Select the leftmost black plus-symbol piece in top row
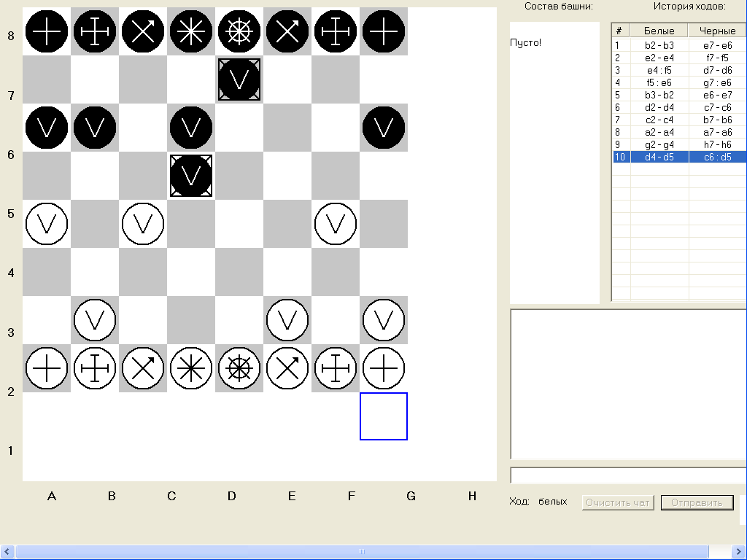The width and height of the screenshot is (747, 560). (x=47, y=31)
